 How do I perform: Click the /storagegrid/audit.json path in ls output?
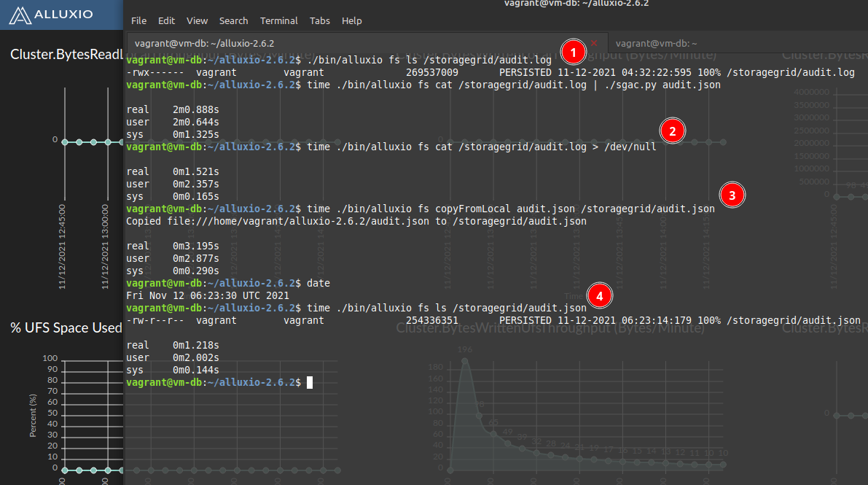[793, 320]
